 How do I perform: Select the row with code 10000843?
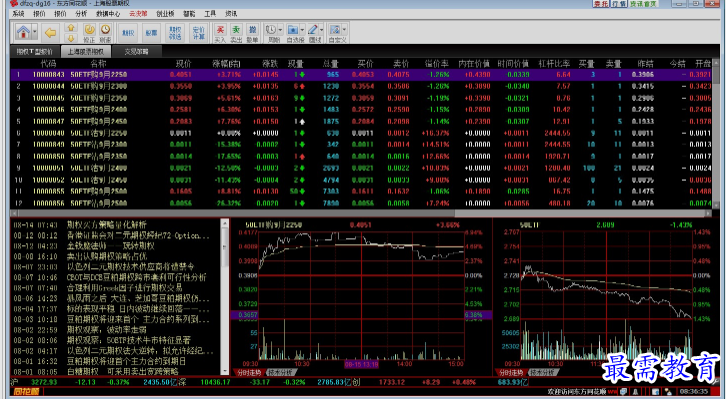(x=361, y=75)
